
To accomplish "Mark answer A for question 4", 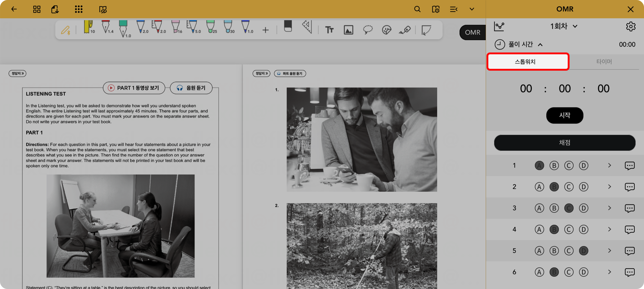I will [539, 229].
